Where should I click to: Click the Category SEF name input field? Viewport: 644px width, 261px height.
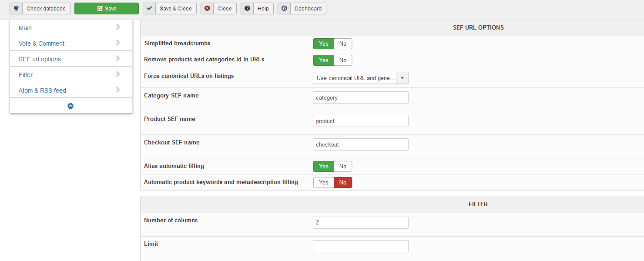tap(360, 98)
